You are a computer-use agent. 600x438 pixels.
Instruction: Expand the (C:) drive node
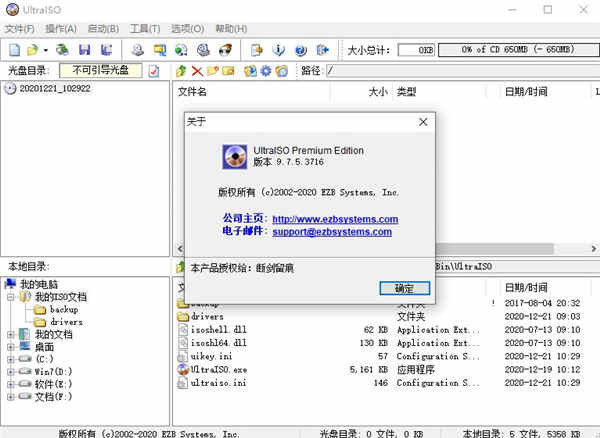tap(10, 360)
